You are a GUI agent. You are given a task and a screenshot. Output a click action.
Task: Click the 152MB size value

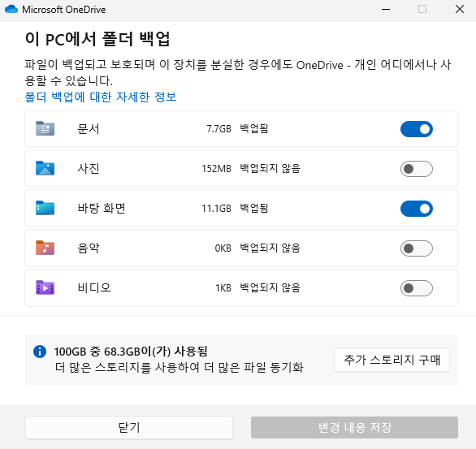[x=216, y=169]
